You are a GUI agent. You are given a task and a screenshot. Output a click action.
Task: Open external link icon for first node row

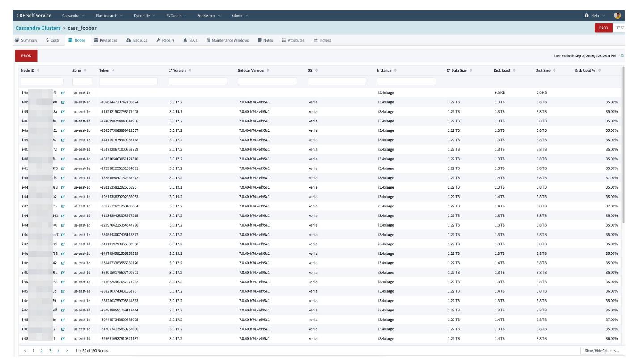[63, 93]
